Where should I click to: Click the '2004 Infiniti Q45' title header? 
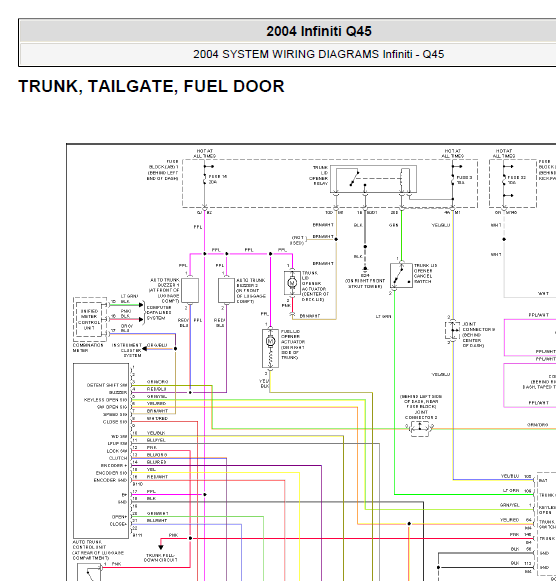pos(319,31)
